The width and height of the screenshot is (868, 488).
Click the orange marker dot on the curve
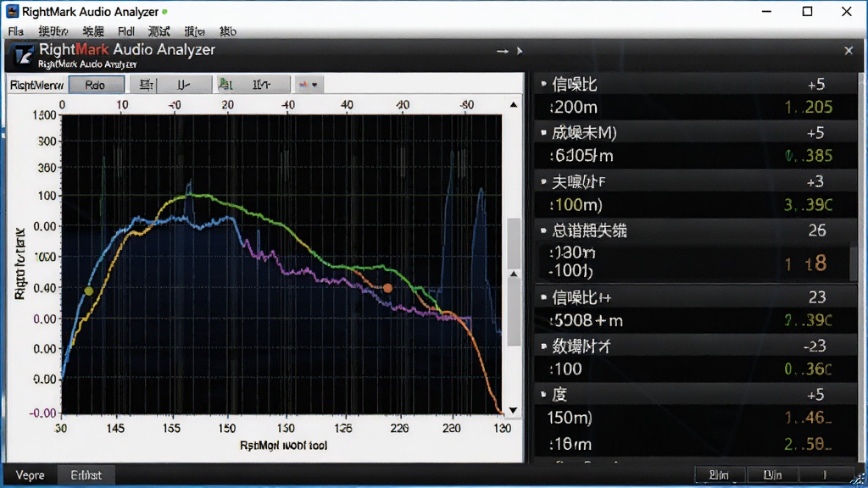click(x=388, y=288)
